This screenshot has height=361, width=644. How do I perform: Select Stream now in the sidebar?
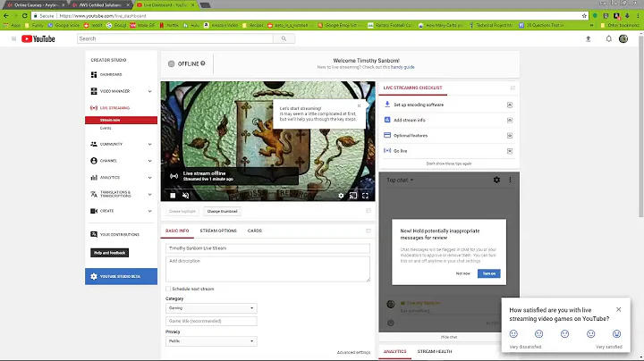click(x=121, y=121)
